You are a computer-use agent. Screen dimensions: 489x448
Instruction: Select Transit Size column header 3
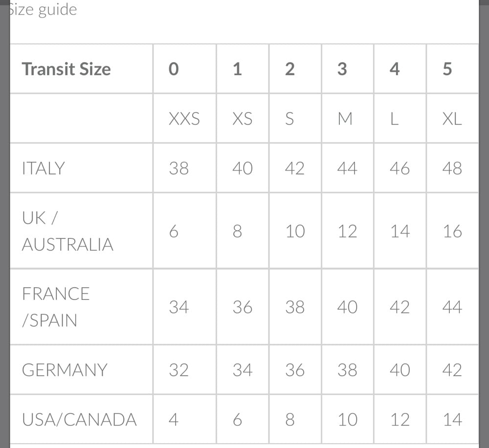(342, 69)
